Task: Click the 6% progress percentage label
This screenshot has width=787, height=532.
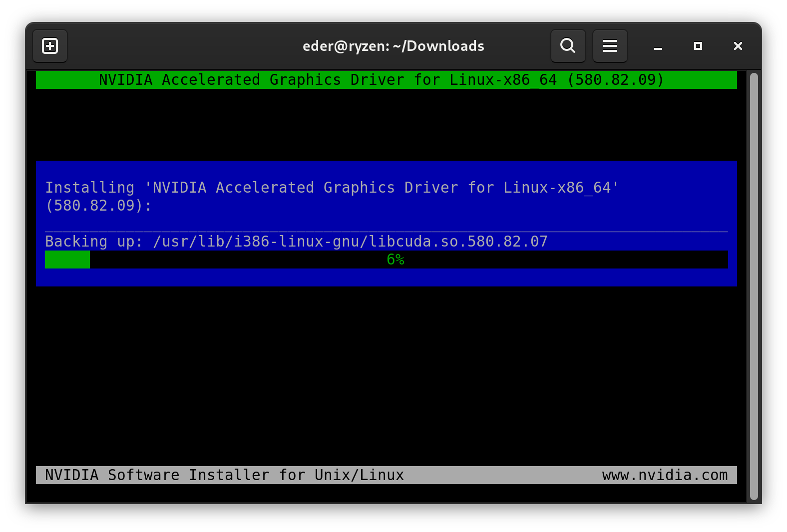Action: pos(395,260)
